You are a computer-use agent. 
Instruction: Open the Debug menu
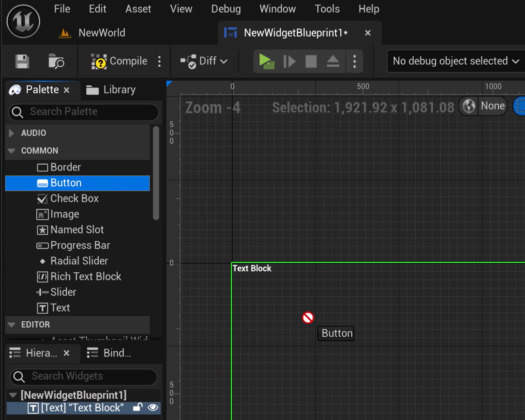[x=226, y=9]
